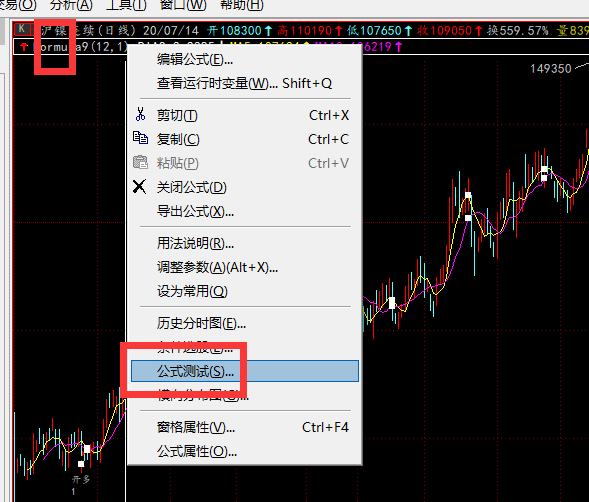The image size is (589, 502).
Task: Open the 工具(T) menu bar item
Action: click(126, 5)
